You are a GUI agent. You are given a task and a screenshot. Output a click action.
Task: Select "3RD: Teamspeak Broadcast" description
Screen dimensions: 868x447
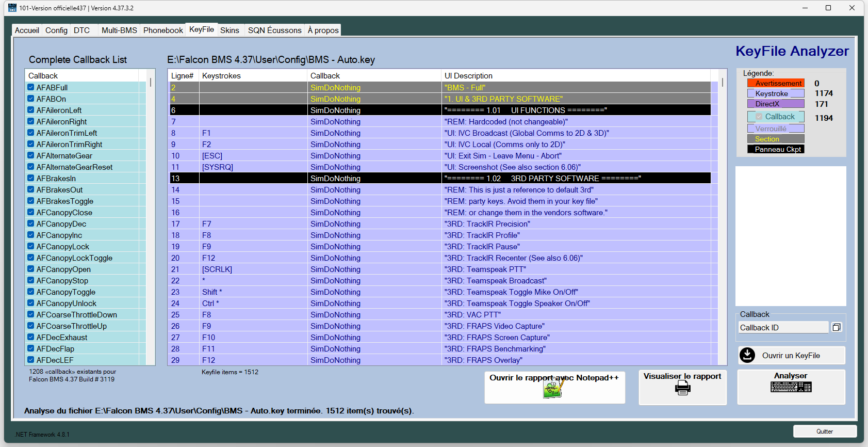(x=576, y=280)
